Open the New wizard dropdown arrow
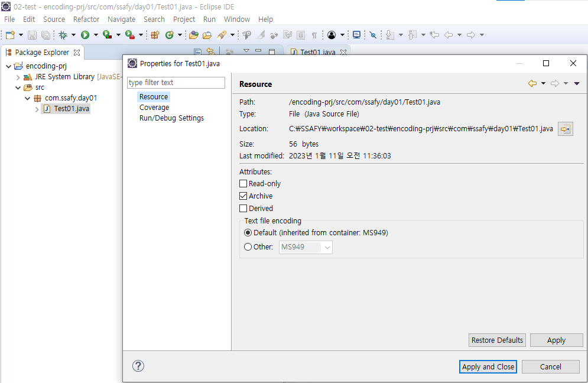The image size is (588, 383). tap(21, 35)
